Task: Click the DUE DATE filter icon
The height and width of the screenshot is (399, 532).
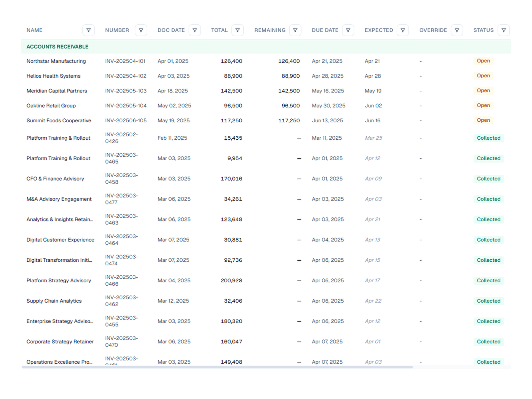Action: coord(348,30)
